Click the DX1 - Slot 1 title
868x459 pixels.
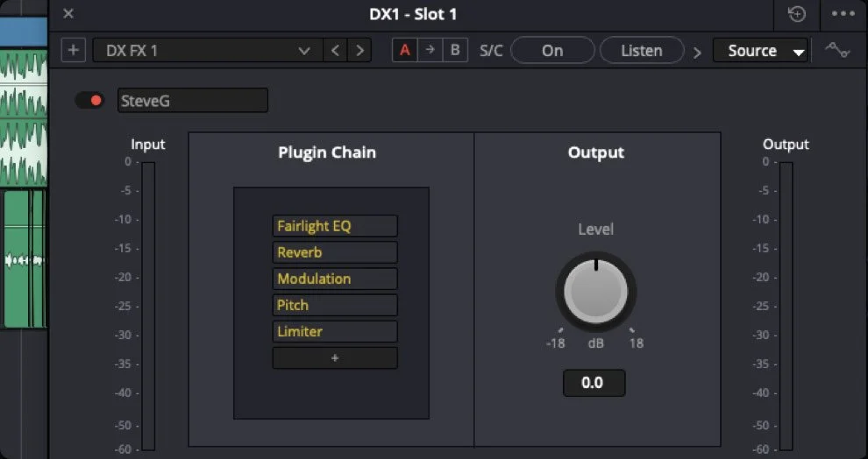point(413,14)
